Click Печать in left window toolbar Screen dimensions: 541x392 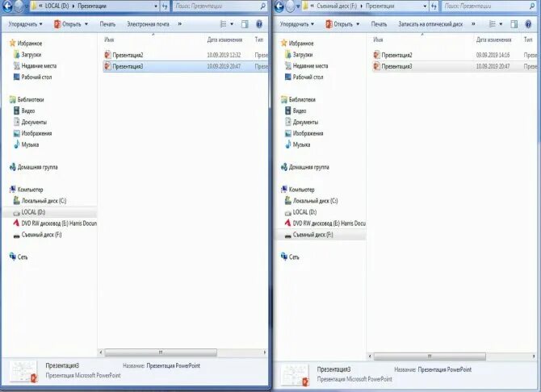coord(107,24)
